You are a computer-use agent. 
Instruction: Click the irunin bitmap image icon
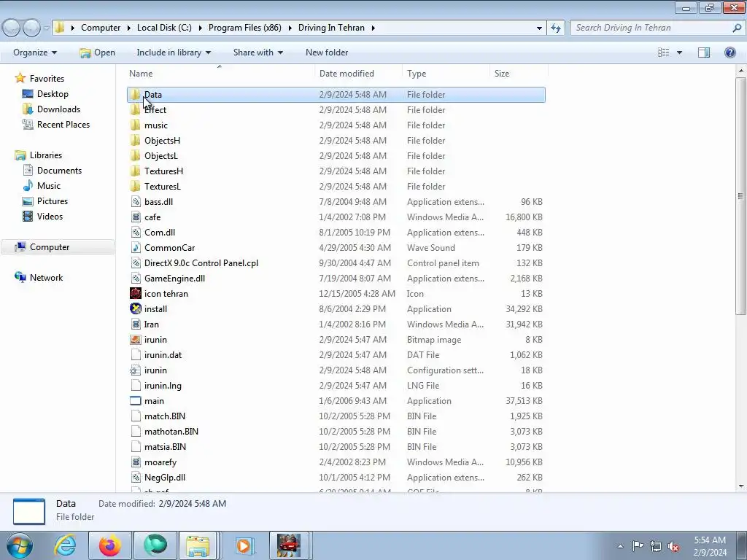point(135,340)
